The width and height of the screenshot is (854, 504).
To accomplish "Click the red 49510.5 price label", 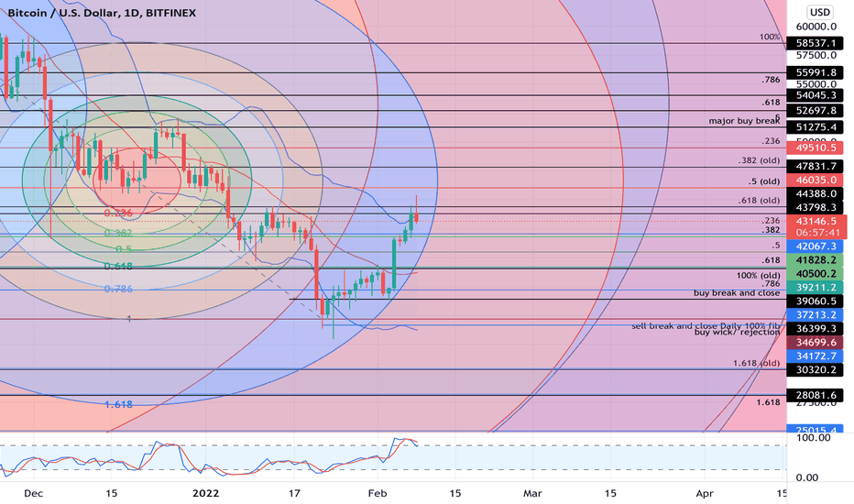I will click(x=815, y=148).
